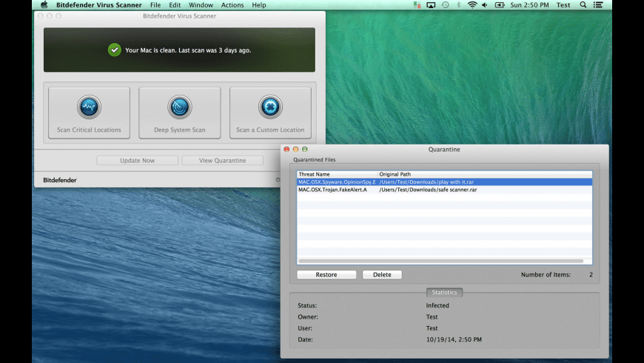The image size is (644, 363).
Task: Click the volume speaker icon
Action: [486, 5]
